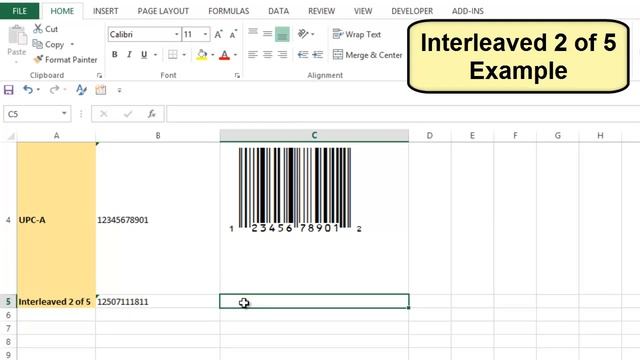This screenshot has width=640, height=360.
Task: Top align cell contents
Action: click(253, 33)
